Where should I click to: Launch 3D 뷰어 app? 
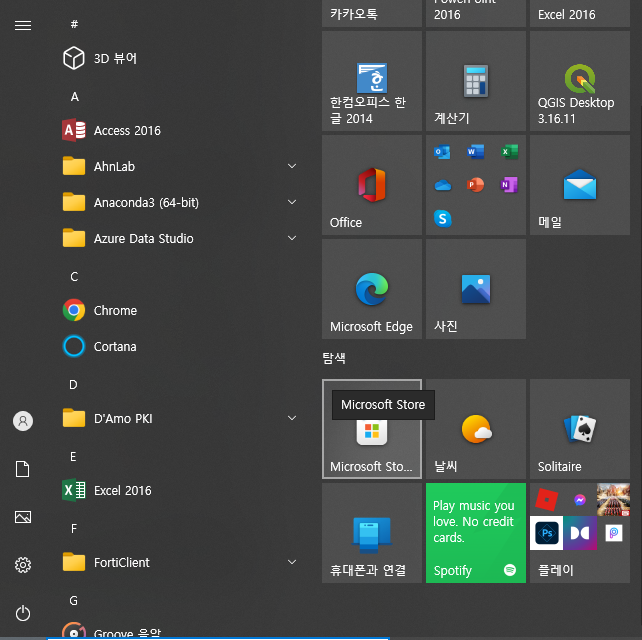tap(178, 58)
